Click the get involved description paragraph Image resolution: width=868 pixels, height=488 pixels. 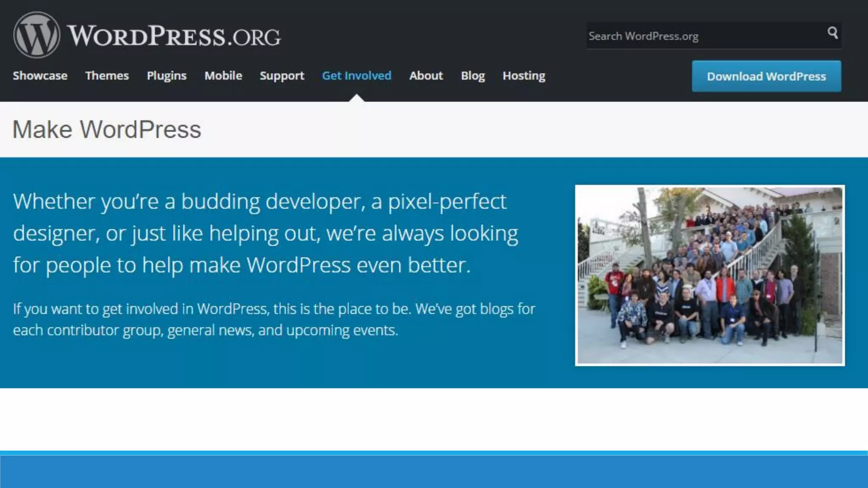coord(274,319)
